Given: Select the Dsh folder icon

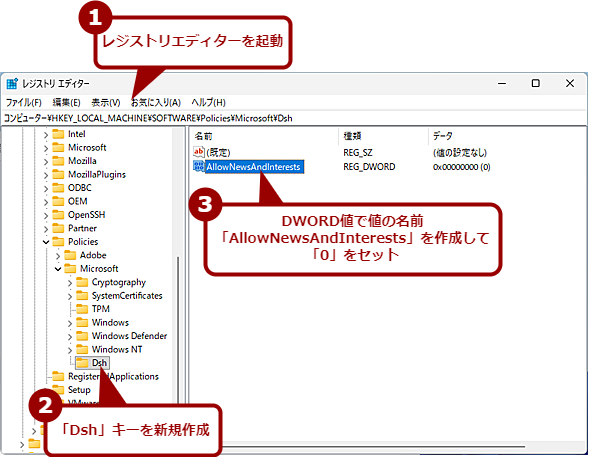Looking at the screenshot, I should 82,363.
